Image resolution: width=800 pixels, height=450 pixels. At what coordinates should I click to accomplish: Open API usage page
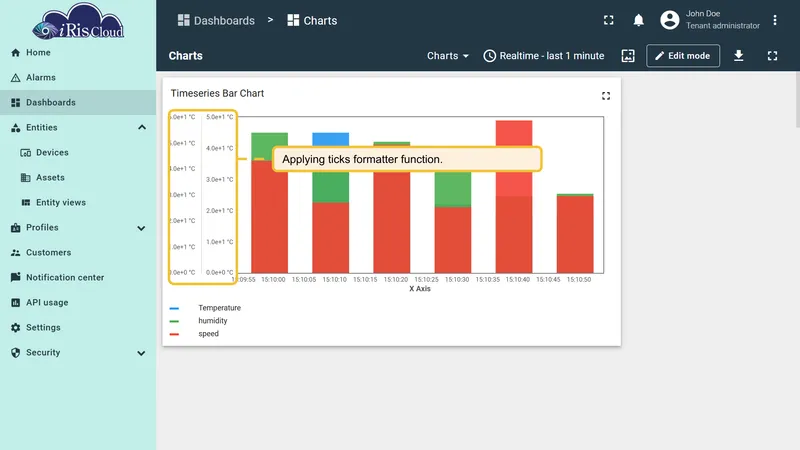point(78,303)
